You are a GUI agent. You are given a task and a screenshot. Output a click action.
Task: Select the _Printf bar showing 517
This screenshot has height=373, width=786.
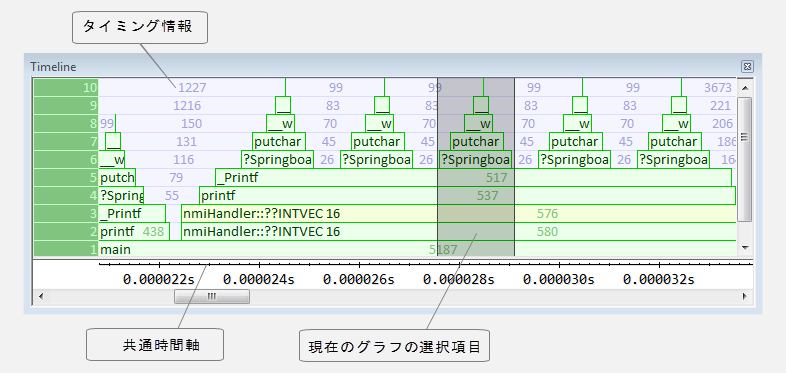tap(473, 177)
